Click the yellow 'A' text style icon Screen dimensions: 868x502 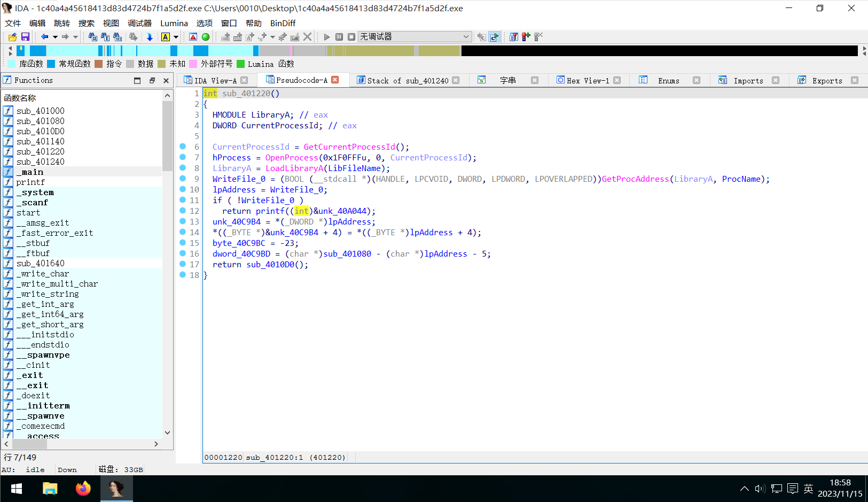pos(166,37)
